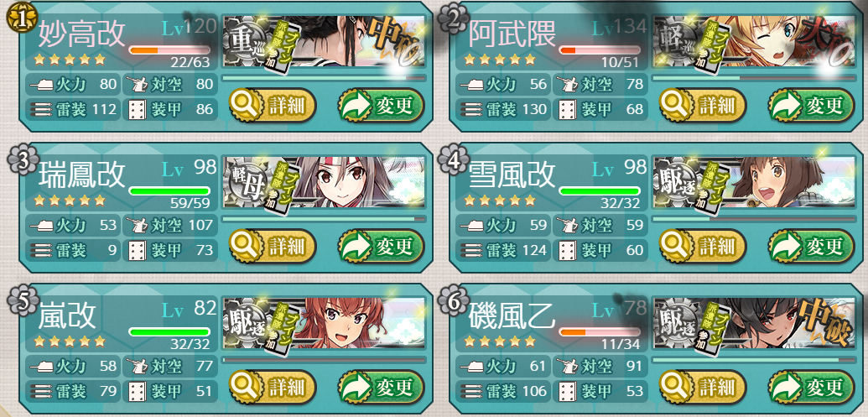This screenshot has height=417, width=868.
Task: Click 変更 to swap 嵐改
Action: [x=381, y=387]
